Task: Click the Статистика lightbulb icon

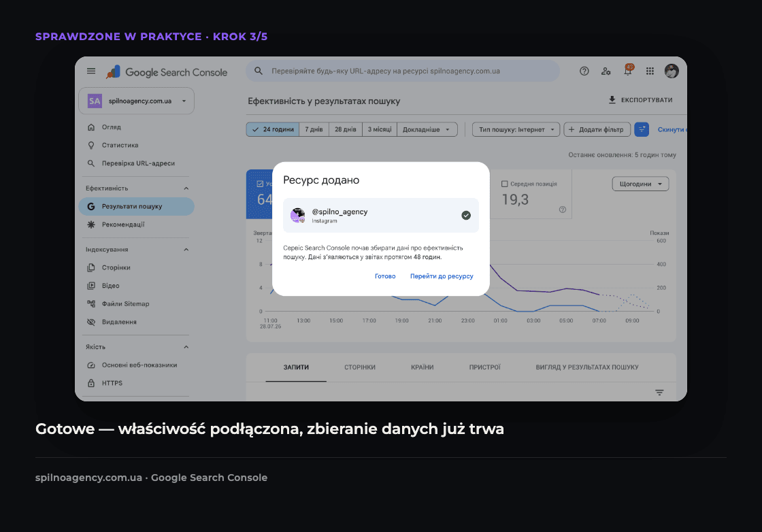Action: [91, 146]
